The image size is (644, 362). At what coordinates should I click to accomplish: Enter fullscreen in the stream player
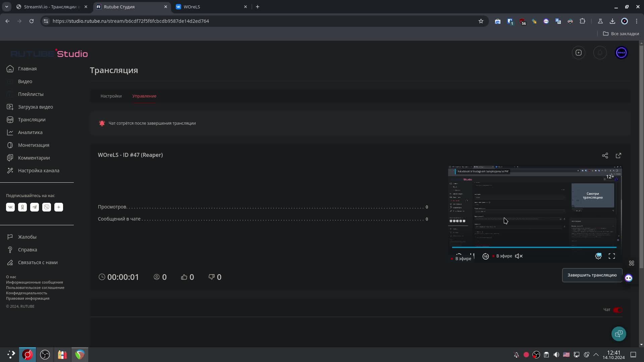click(612, 256)
